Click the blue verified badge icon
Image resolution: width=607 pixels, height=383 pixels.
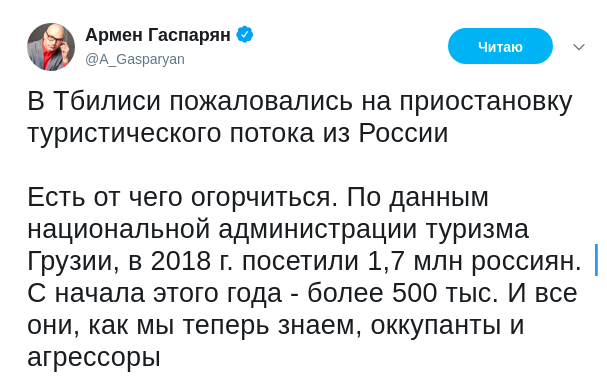245,34
